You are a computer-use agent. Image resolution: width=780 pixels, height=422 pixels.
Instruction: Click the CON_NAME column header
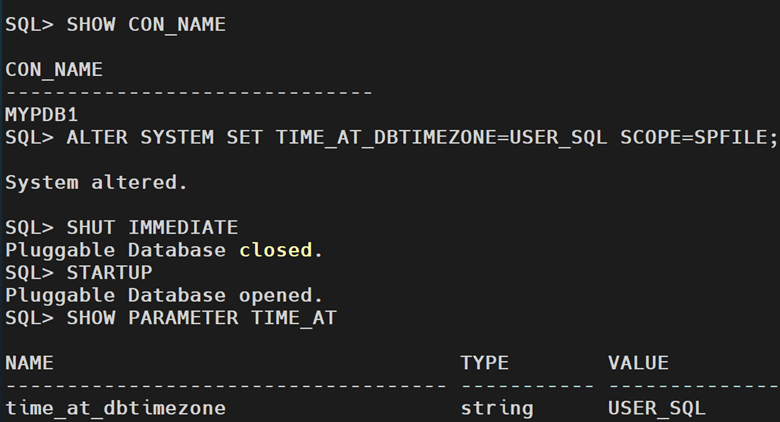point(54,70)
